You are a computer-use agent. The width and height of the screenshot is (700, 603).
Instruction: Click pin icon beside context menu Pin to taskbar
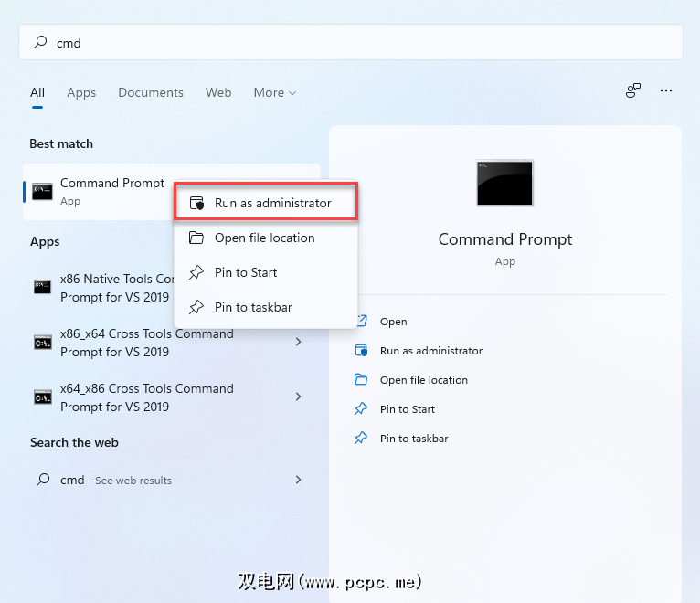tap(196, 307)
